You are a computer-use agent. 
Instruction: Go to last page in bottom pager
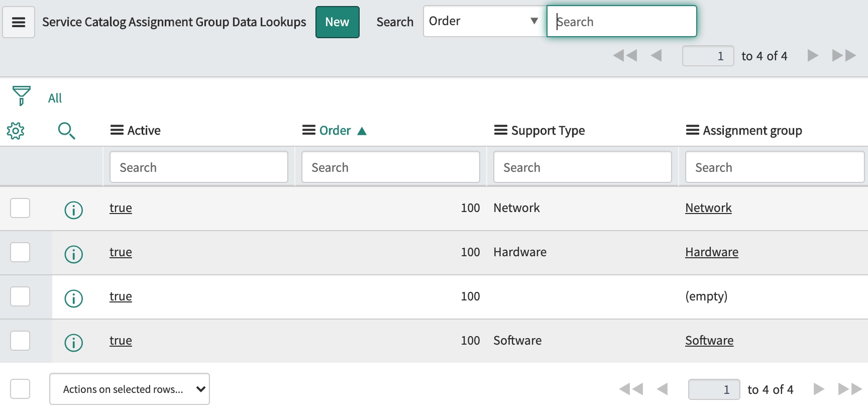[x=850, y=389]
